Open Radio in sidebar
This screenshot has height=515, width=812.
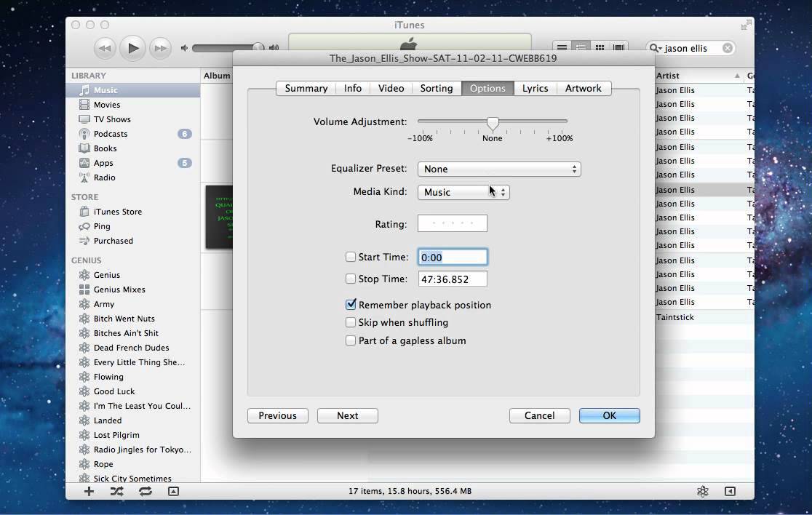132,177
